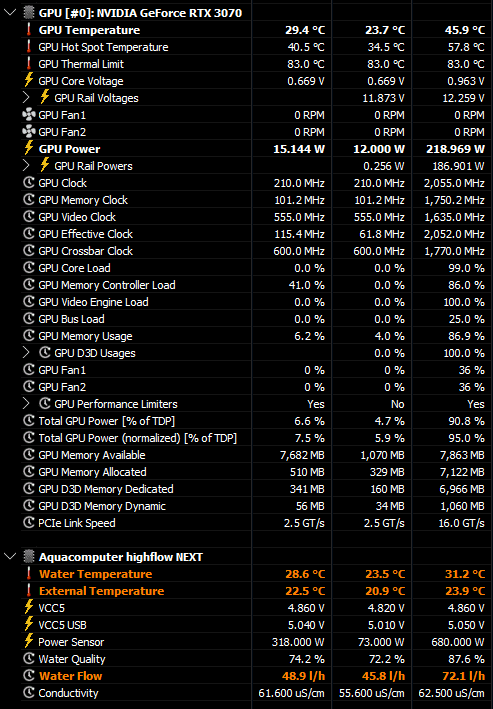Click the GPU Crossbar Clock gauge icon
Viewport: 493px width, 709px height.
point(29,251)
